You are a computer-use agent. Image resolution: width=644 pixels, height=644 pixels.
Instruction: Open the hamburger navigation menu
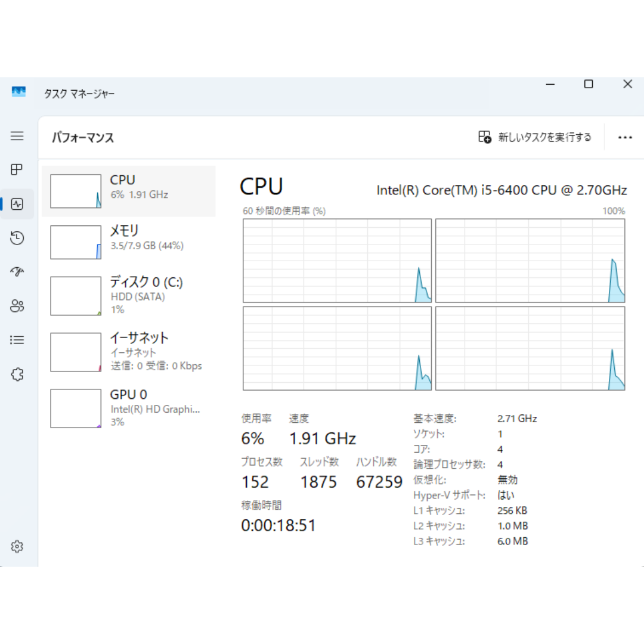(x=17, y=136)
